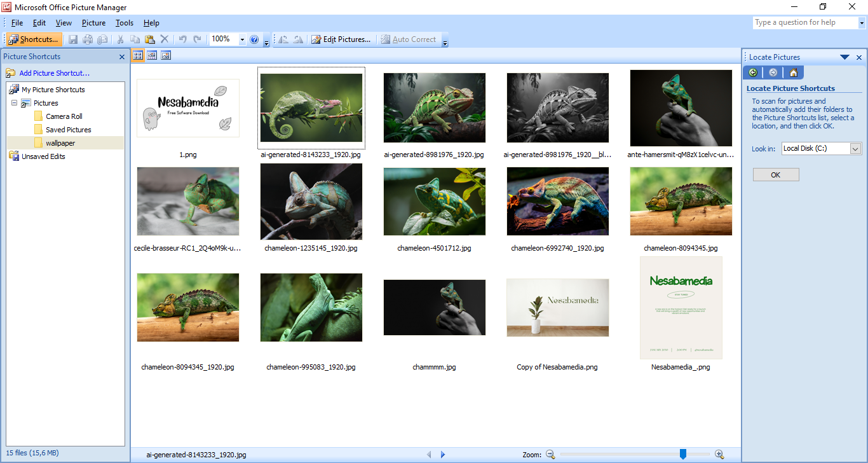Click the Rotate Left icon
868x463 pixels.
pyautogui.click(x=283, y=39)
